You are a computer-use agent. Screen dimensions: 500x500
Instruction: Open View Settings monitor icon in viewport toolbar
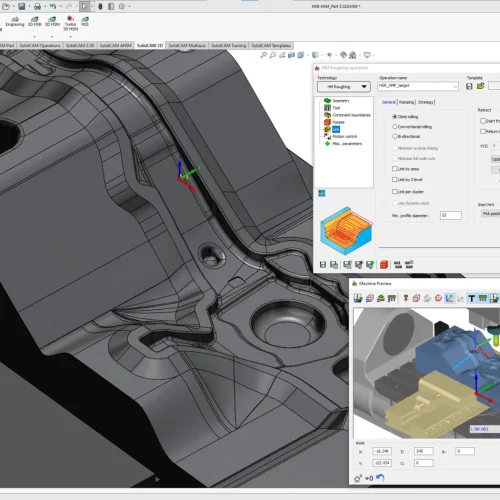(367, 55)
